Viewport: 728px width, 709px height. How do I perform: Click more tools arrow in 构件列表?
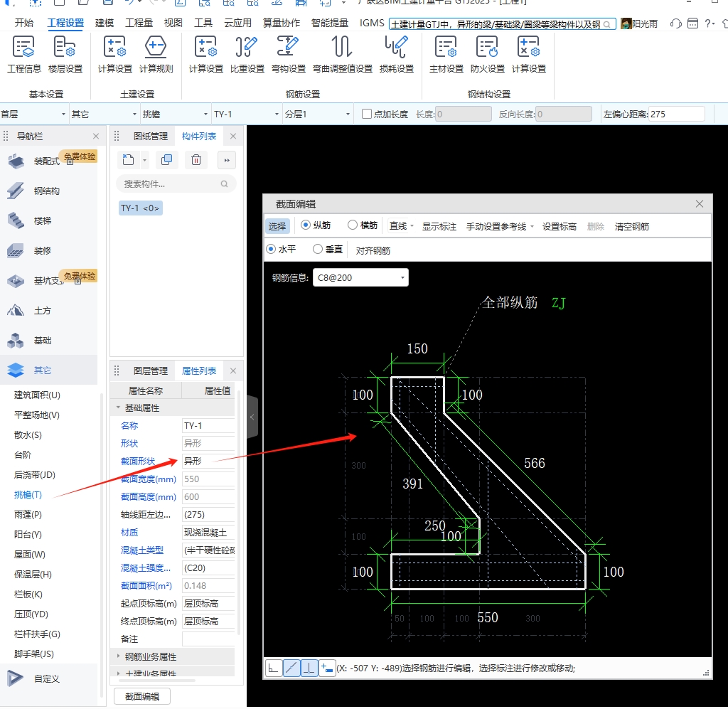coord(227,160)
